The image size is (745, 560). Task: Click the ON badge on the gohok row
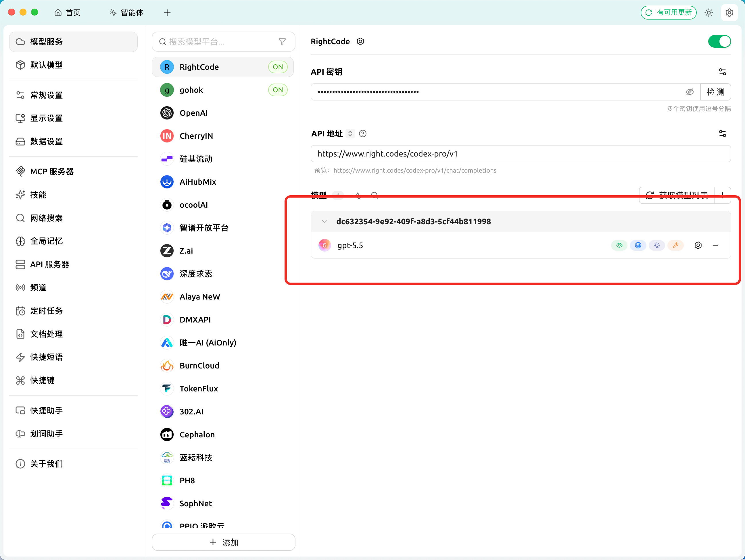click(278, 90)
